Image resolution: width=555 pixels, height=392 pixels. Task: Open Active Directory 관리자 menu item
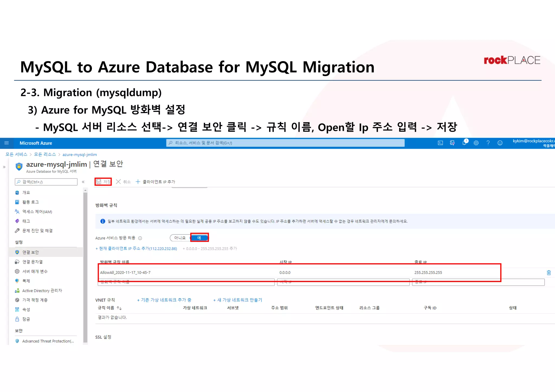tap(42, 291)
